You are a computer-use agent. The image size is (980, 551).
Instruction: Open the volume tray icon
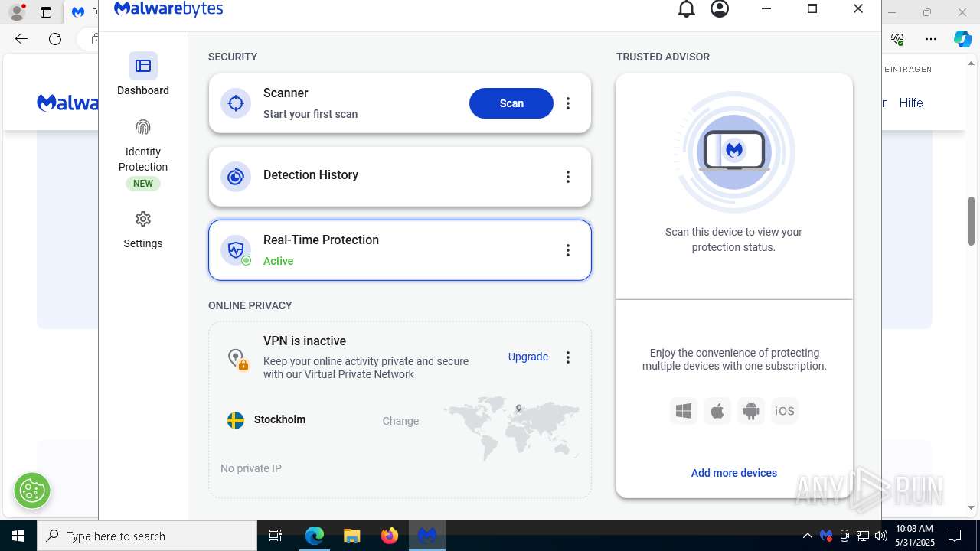(x=880, y=536)
